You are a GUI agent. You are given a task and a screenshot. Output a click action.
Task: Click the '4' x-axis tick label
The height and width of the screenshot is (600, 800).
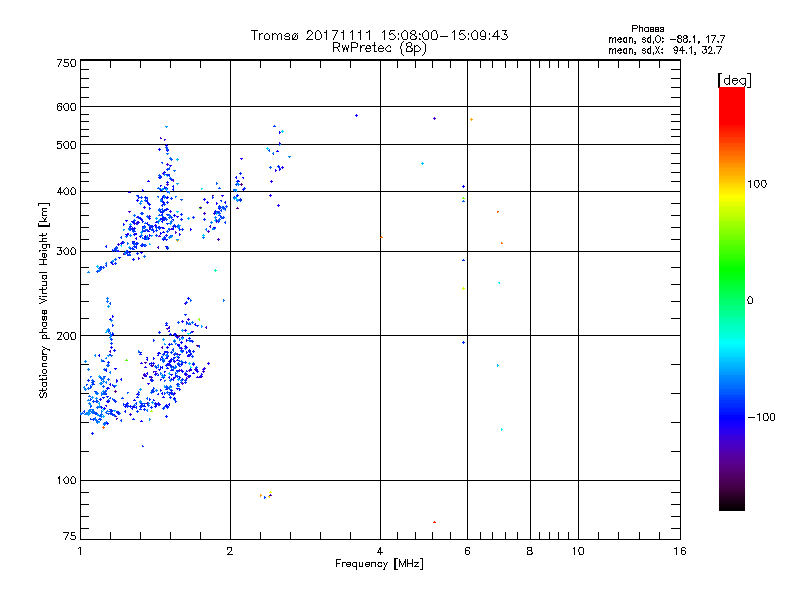[380, 552]
